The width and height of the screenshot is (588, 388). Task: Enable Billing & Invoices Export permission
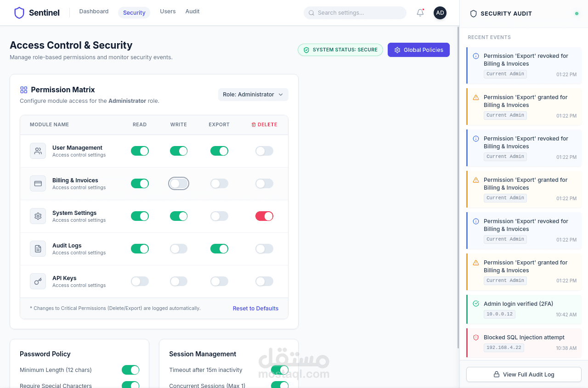point(219,184)
